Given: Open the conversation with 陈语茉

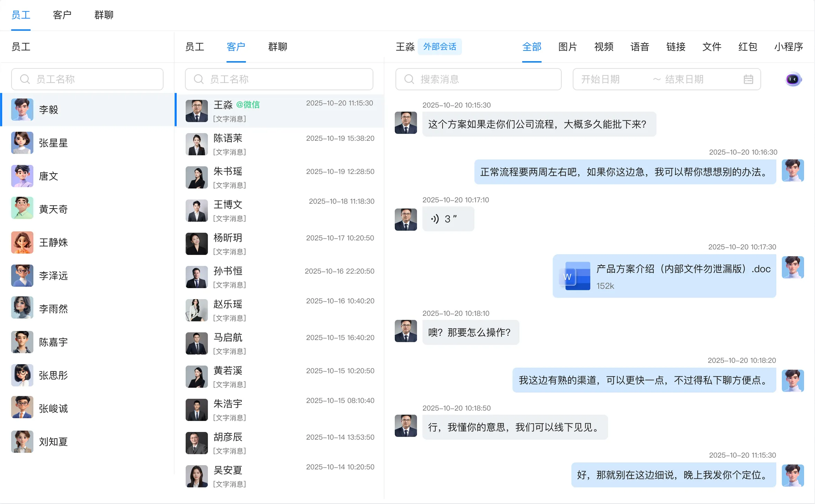Looking at the screenshot, I should 280,144.
